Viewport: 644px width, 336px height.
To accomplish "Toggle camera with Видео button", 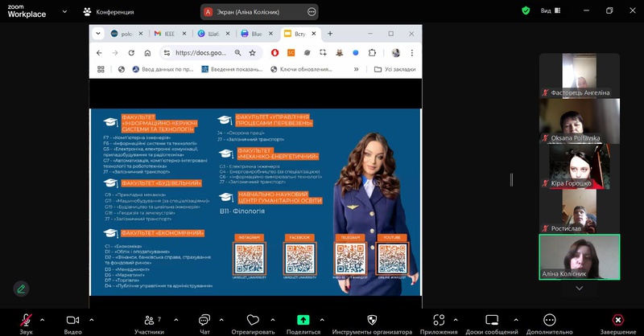I will click(x=72, y=324).
